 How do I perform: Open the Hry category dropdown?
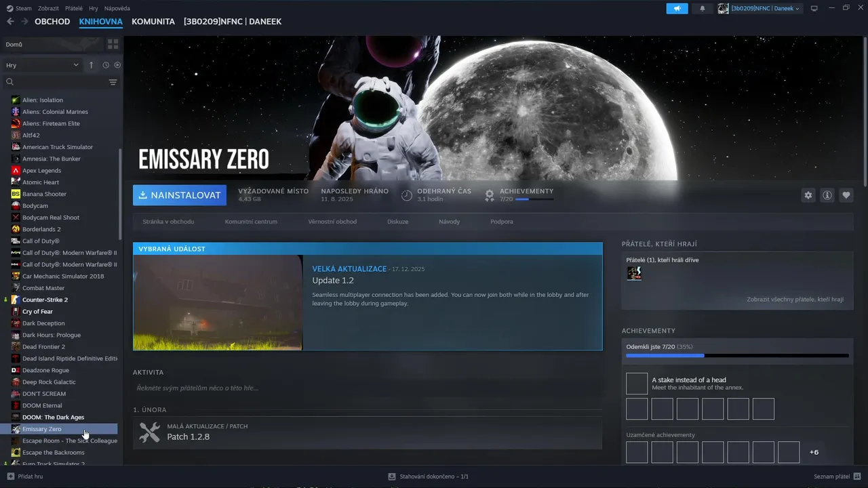(42, 65)
